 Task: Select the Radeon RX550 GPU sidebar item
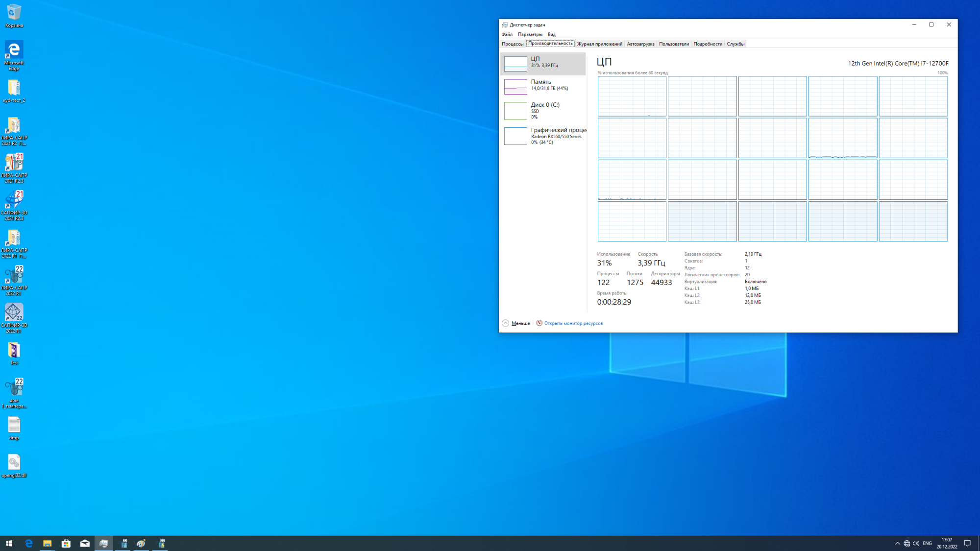543,136
